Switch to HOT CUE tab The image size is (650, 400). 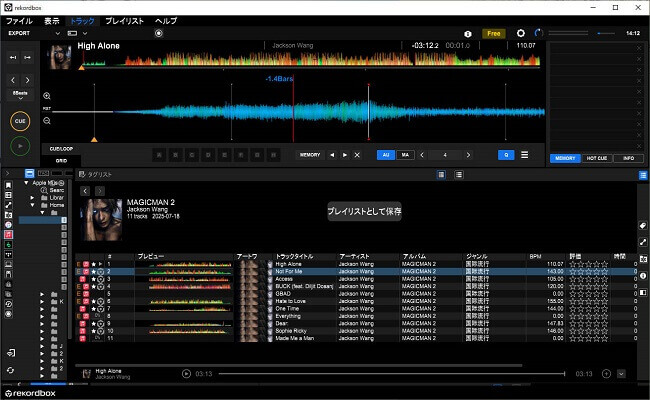[597, 158]
